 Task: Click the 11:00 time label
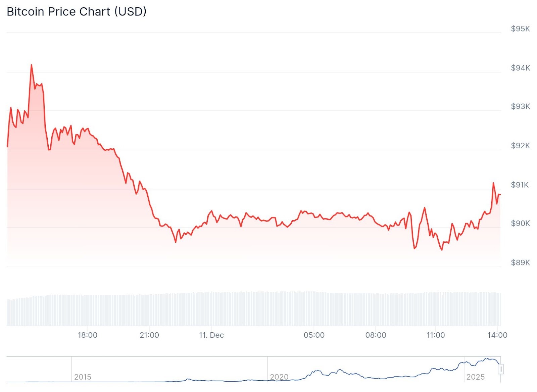click(436, 335)
